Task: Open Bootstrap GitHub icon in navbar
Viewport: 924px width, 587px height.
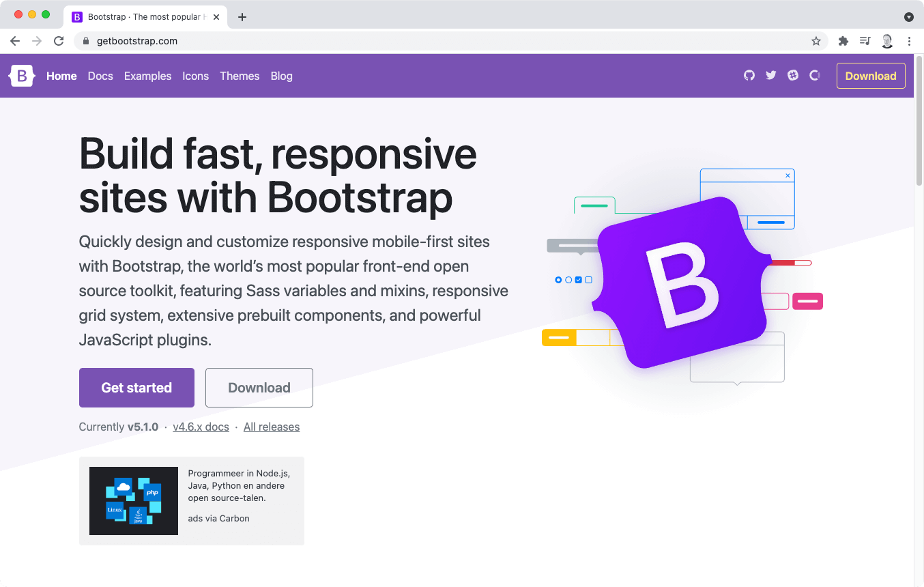Action: click(749, 76)
